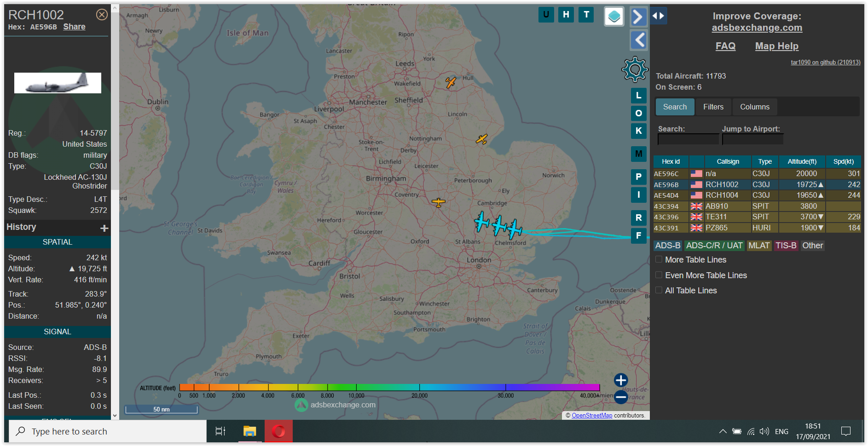The height and width of the screenshot is (446, 868).
Task: Enable All Table Lines checkbox
Action: [659, 290]
